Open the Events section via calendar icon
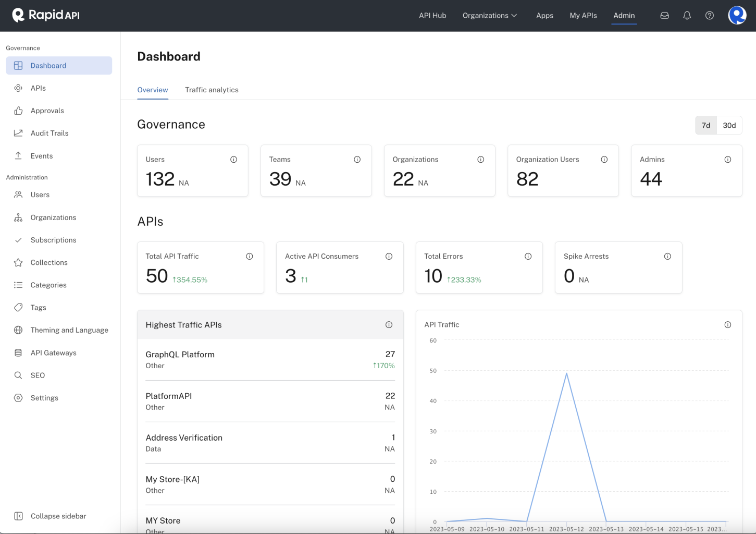This screenshot has width=756, height=534. [x=18, y=155]
